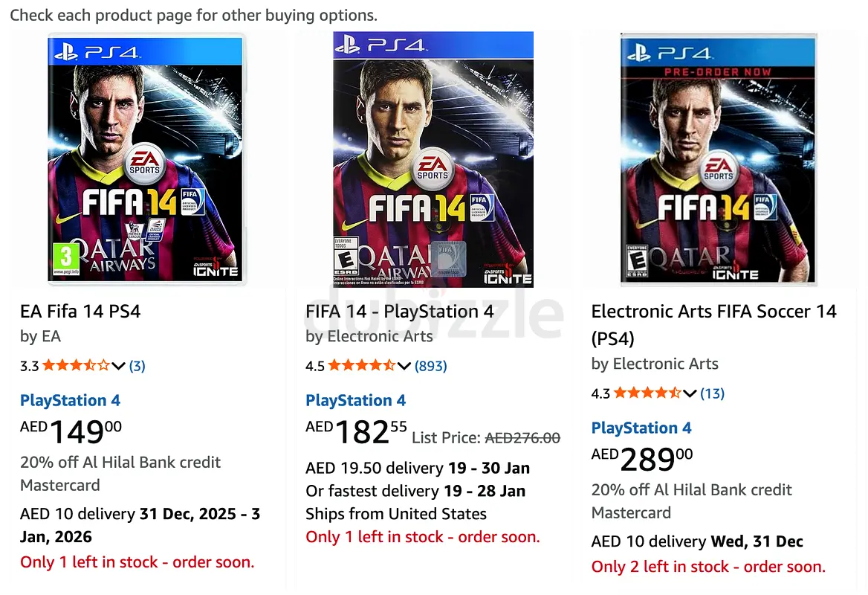Open the Electronic Arts FIFA Soccer 14 cover

pos(718,159)
